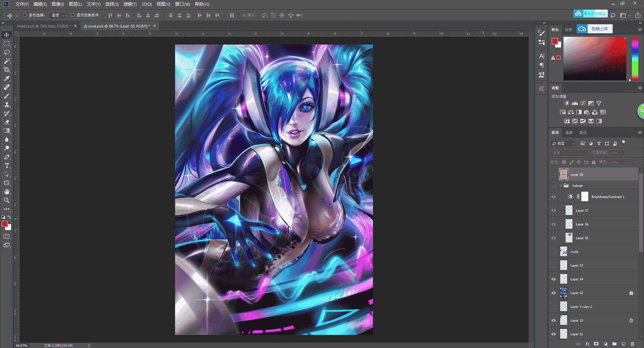Select the Brush tool
Image resolution: width=644 pixels, height=348 pixels.
tap(7, 96)
